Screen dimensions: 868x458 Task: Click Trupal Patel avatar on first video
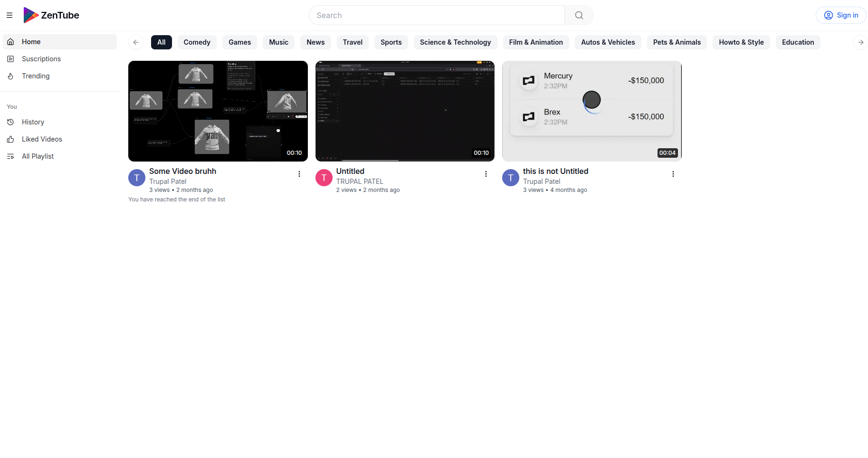click(137, 178)
